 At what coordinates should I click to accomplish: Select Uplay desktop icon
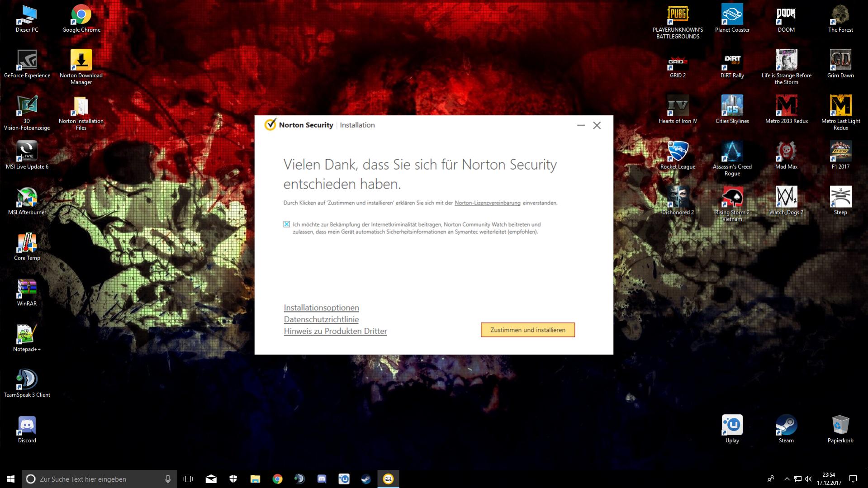pos(732,429)
